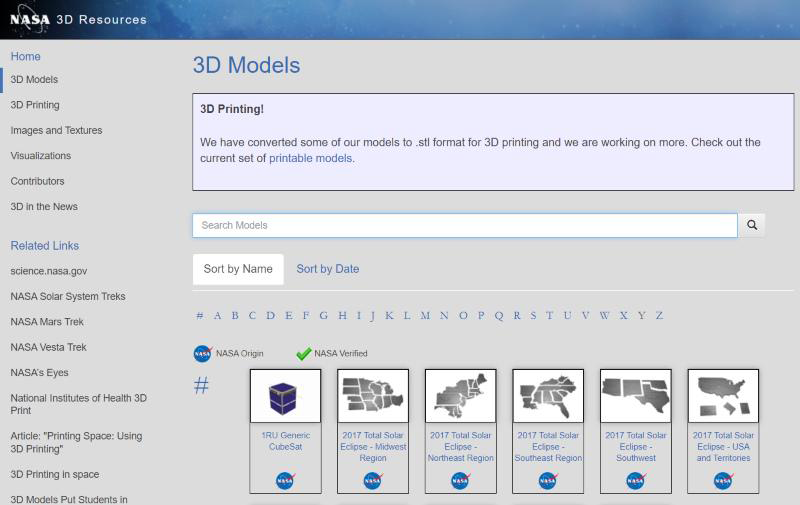Click the large # section heading

point(201,386)
